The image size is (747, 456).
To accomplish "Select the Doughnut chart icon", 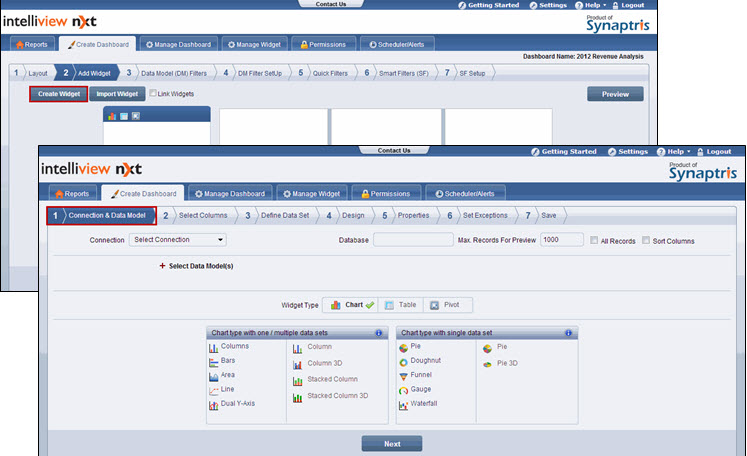I will 404,363.
